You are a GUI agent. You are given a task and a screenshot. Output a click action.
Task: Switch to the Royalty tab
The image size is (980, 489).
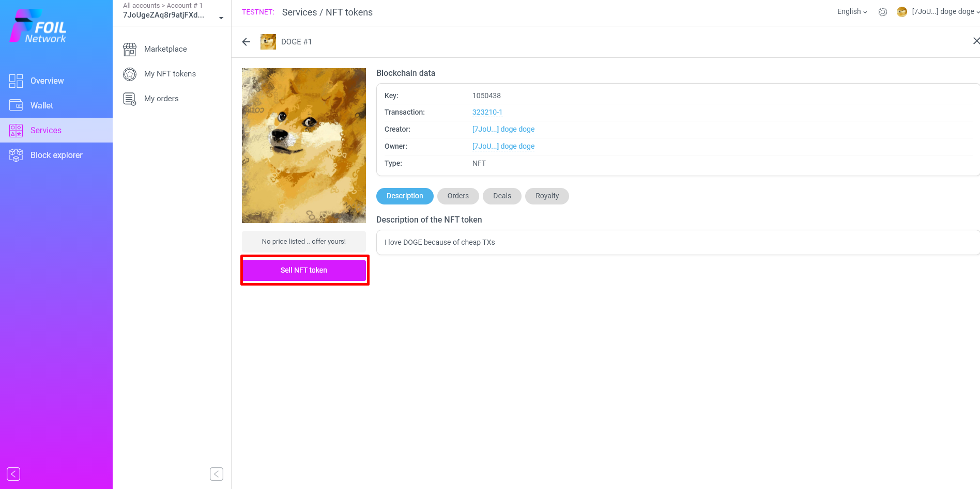pos(547,196)
